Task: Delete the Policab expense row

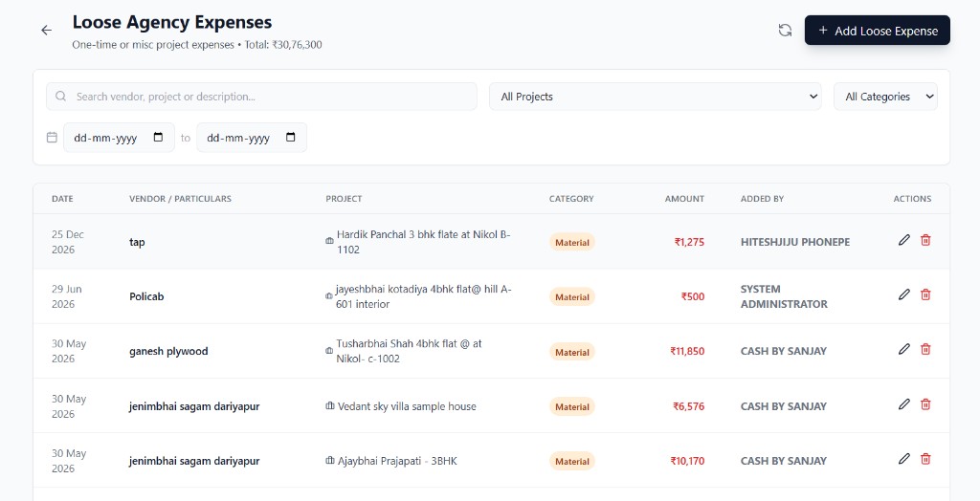Action: point(925,294)
